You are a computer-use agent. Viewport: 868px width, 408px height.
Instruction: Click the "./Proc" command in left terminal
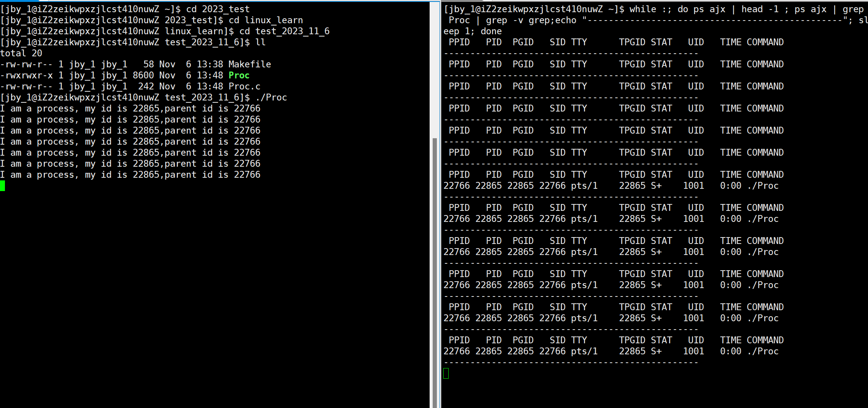click(x=271, y=97)
